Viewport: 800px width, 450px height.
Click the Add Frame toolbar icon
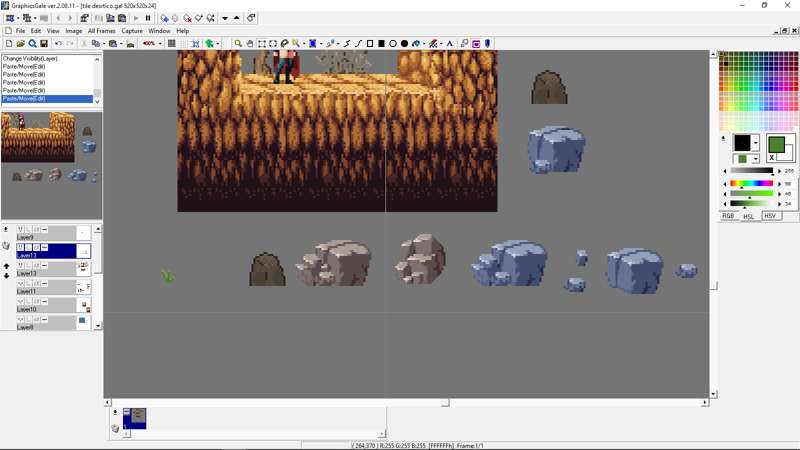(x=164, y=18)
